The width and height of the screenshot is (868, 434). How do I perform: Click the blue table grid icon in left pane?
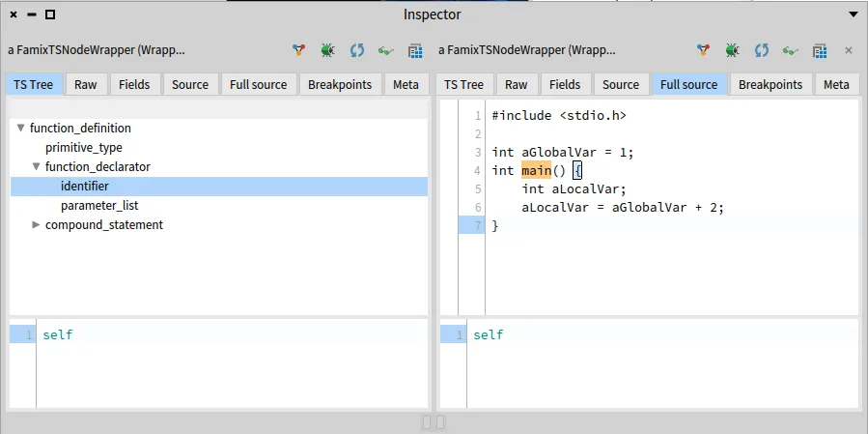point(415,51)
